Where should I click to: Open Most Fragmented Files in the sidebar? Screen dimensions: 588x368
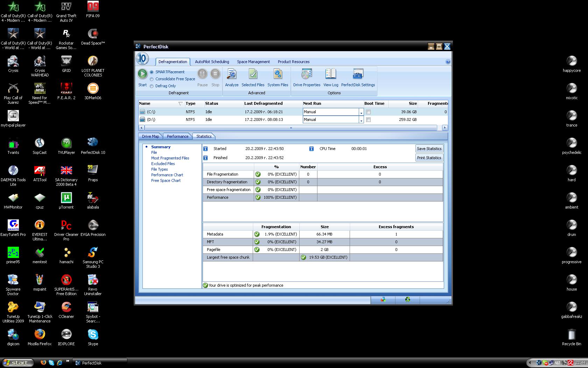click(170, 158)
